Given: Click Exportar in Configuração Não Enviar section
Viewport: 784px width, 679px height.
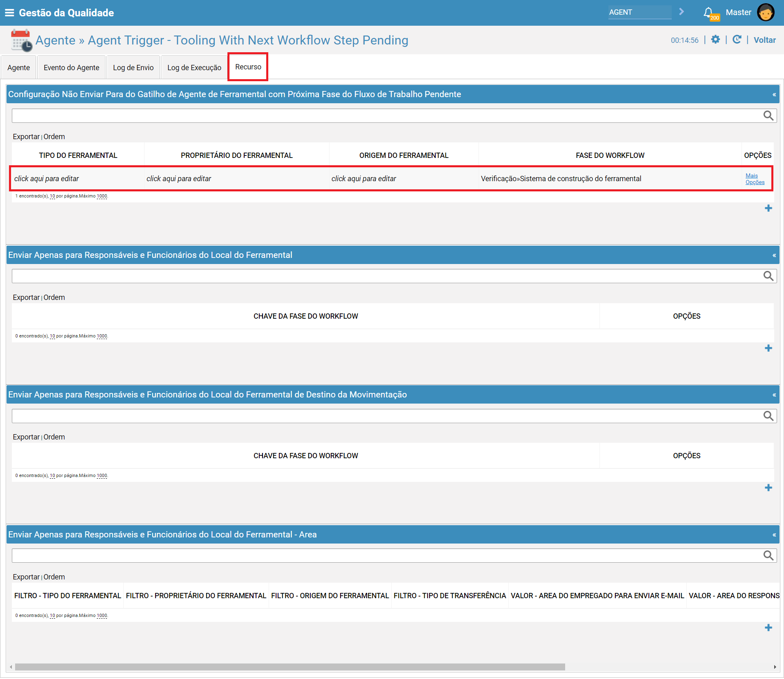Looking at the screenshot, I should click(26, 137).
